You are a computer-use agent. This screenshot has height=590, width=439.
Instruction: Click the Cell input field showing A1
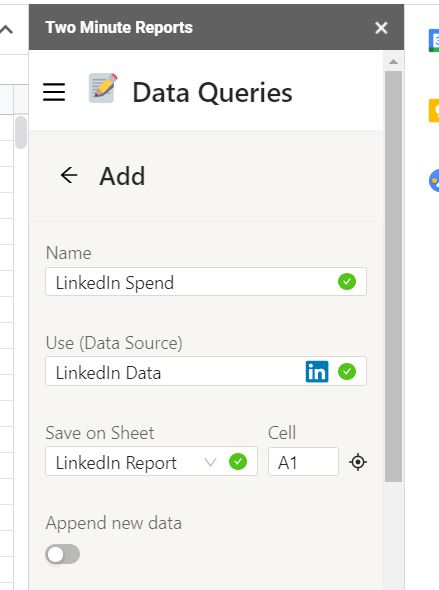coord(303,462)
